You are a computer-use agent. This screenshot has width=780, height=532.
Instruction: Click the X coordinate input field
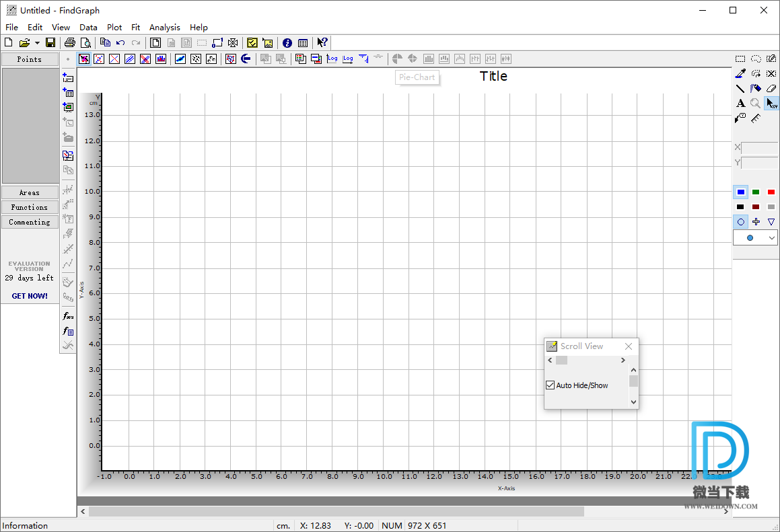(x=760, y=148)
